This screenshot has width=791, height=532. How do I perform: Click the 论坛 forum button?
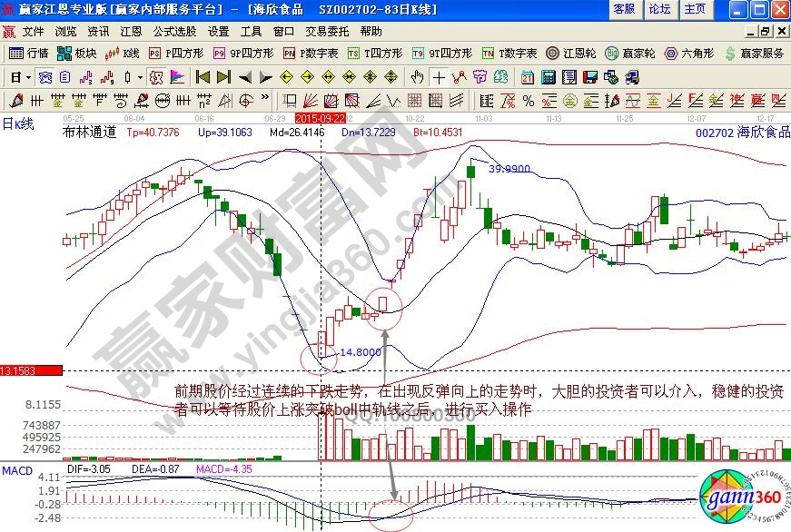point(659,9)
